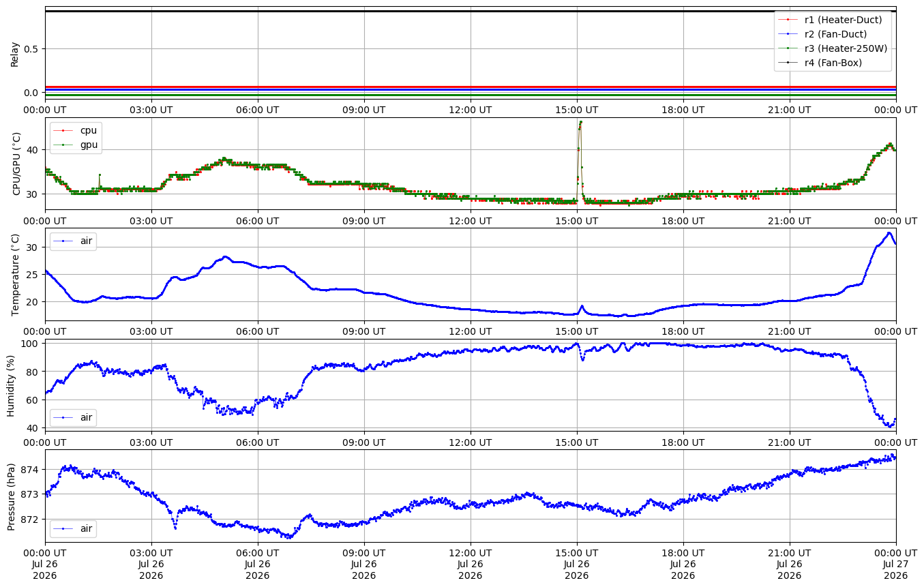
Task: Click the 'Humidity (%)' y-axis label
Action: pyautogui.click(x=11, y=386)
